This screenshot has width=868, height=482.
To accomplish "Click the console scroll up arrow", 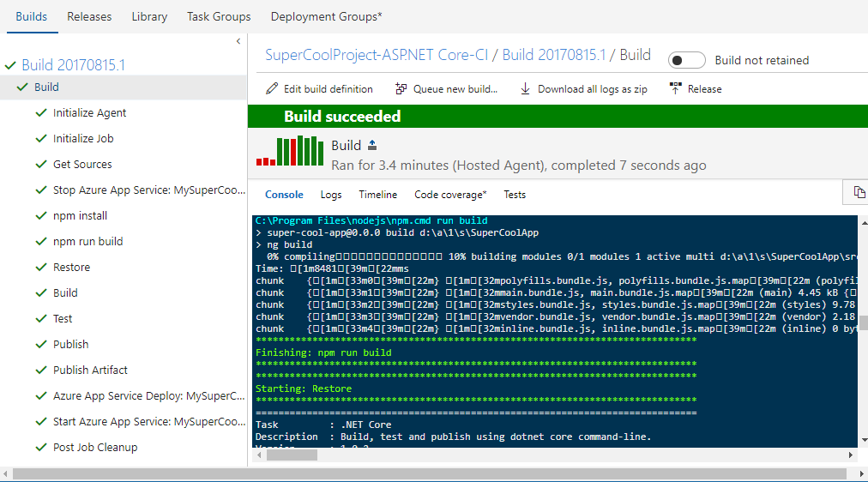I will [x=864, y=222].
